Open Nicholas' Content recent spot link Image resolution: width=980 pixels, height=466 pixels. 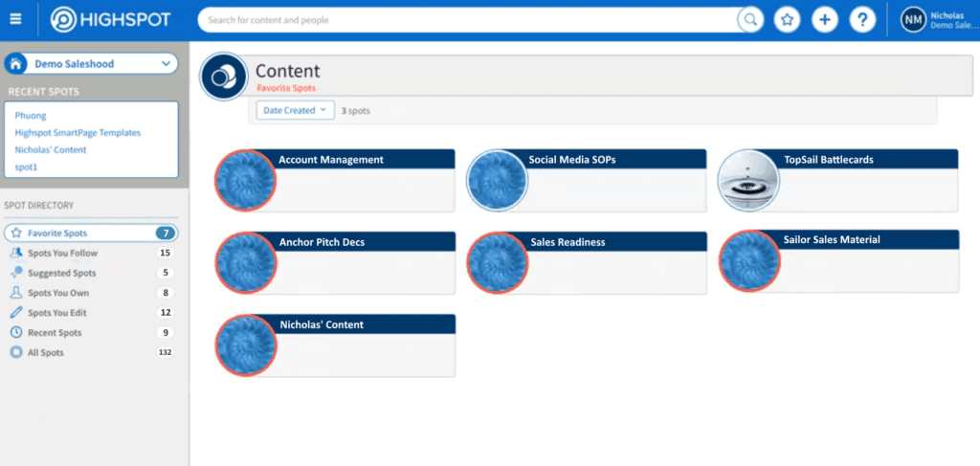51,150
